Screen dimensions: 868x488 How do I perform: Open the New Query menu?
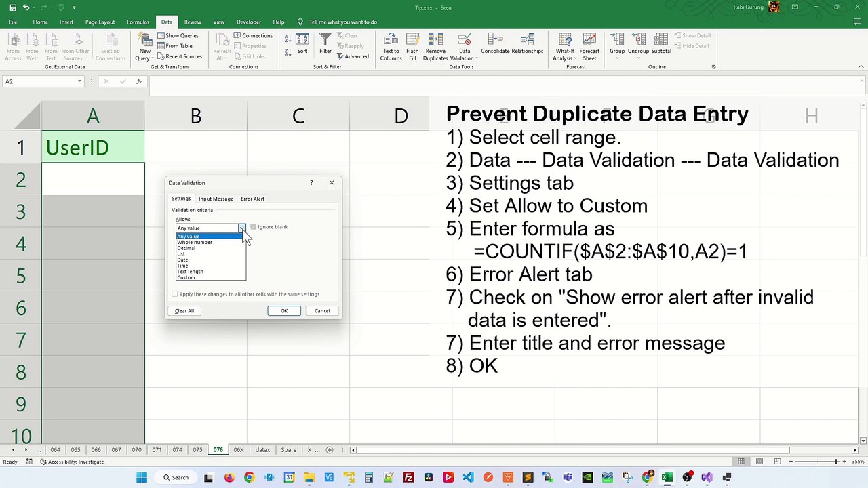(144, 47)
